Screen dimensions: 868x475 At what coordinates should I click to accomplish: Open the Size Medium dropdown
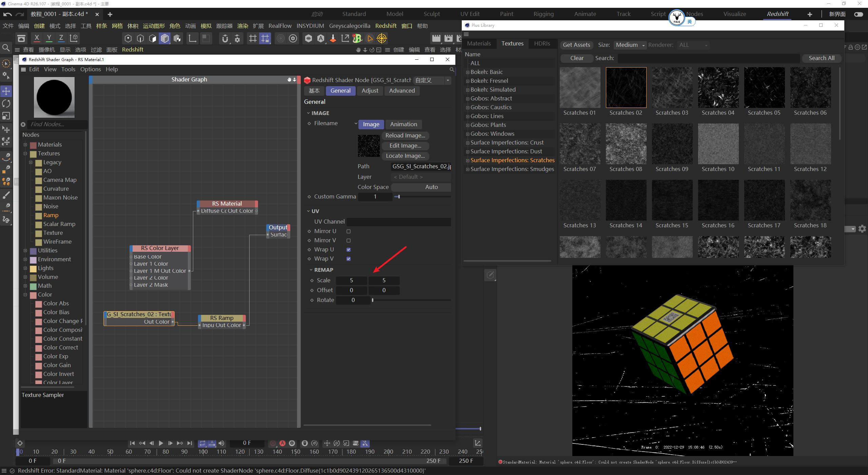(629, 45)
